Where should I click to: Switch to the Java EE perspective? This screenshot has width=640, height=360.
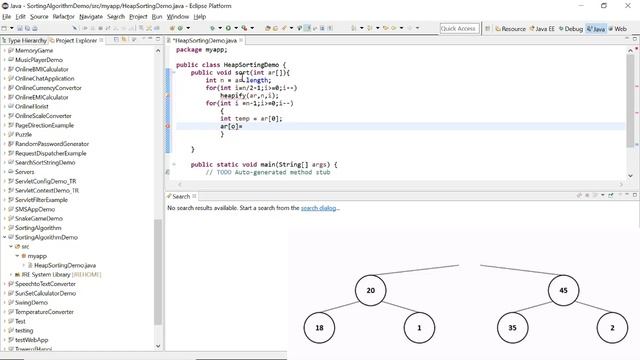pyautogui.click(x=542, y=29)
